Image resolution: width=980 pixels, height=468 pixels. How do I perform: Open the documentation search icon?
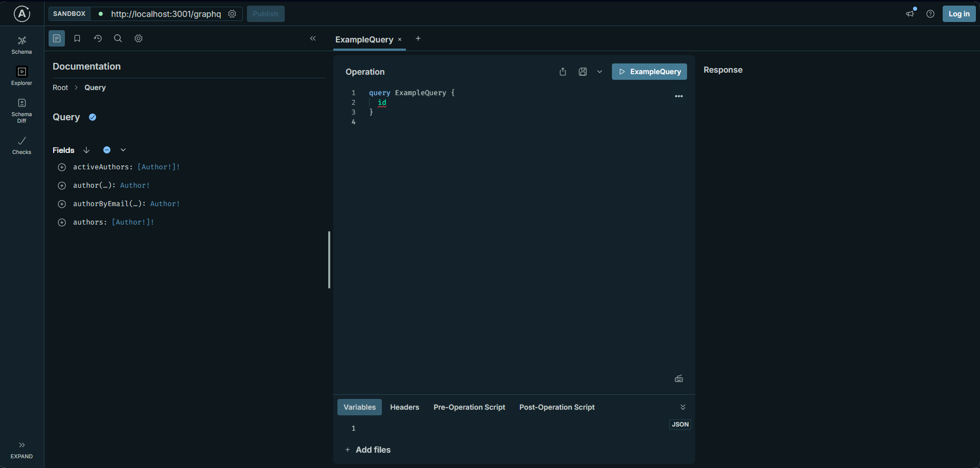pos(118,38)
